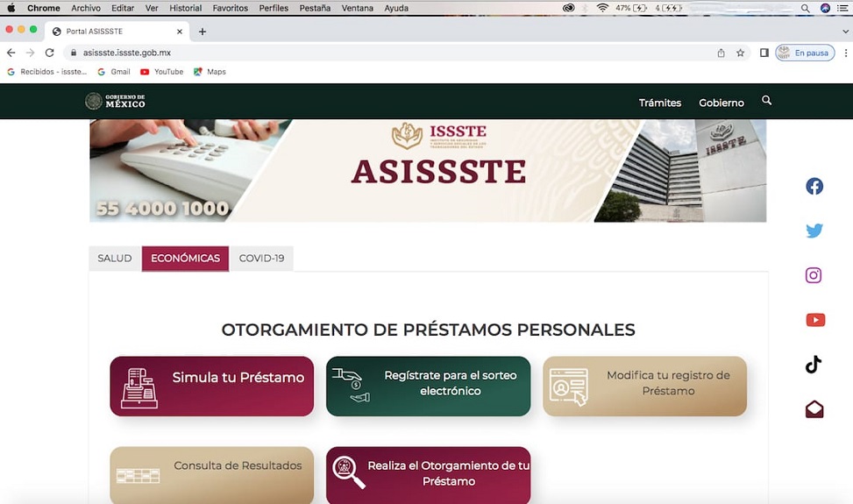Select the ECONÓMICAS tab
The image size is (853, 504).
click(186, 259)
